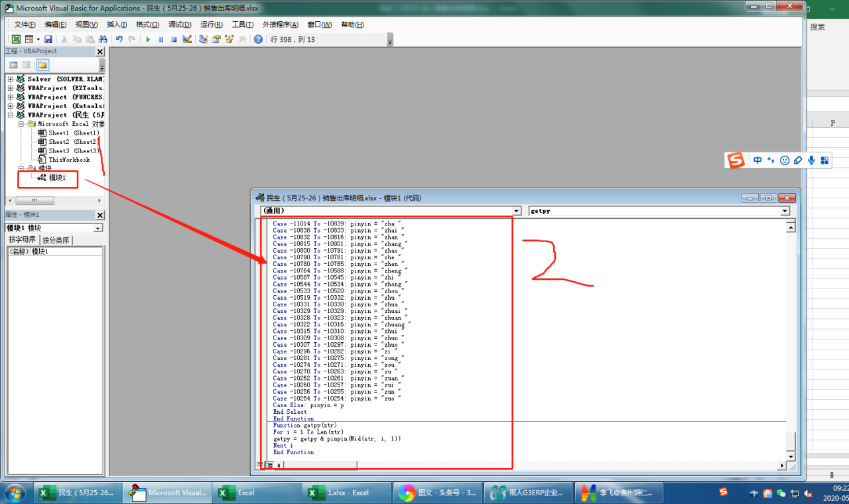Open the 窗口(W) menu
The height and width of the screenshot is (504, 849).
tap(319, 25)
